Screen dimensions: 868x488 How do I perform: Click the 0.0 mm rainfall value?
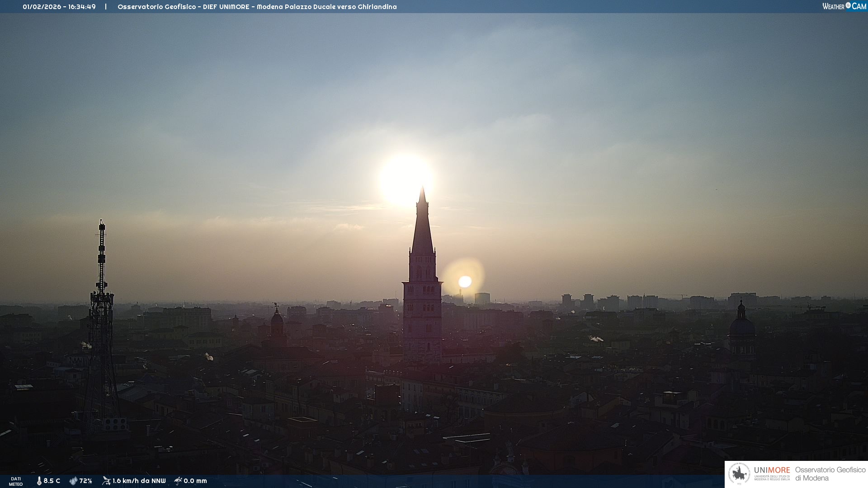pos(195,481)
